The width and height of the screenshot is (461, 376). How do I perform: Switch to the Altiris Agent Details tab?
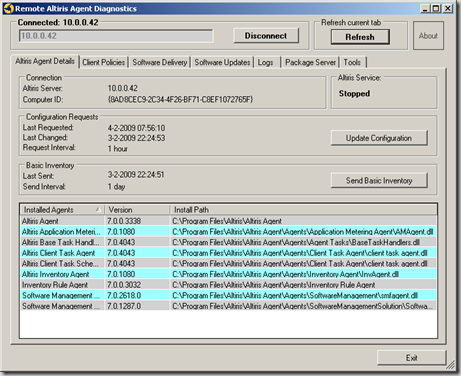45,61
